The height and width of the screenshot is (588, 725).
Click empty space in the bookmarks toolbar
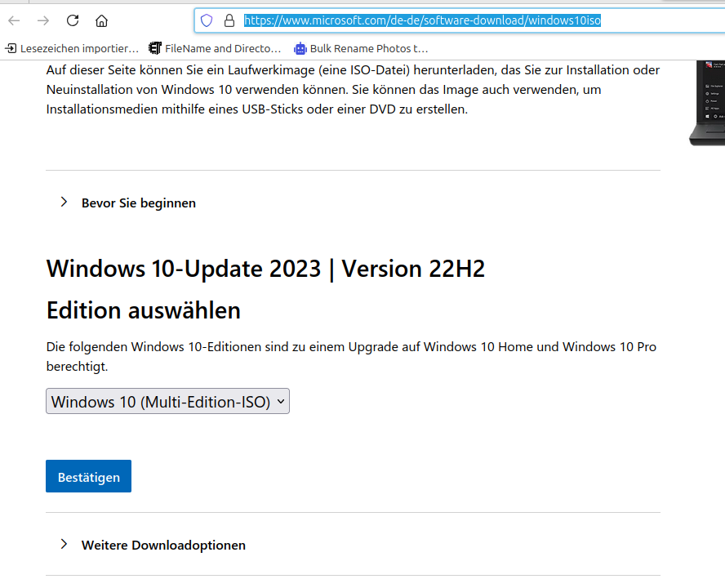[572, 48]
